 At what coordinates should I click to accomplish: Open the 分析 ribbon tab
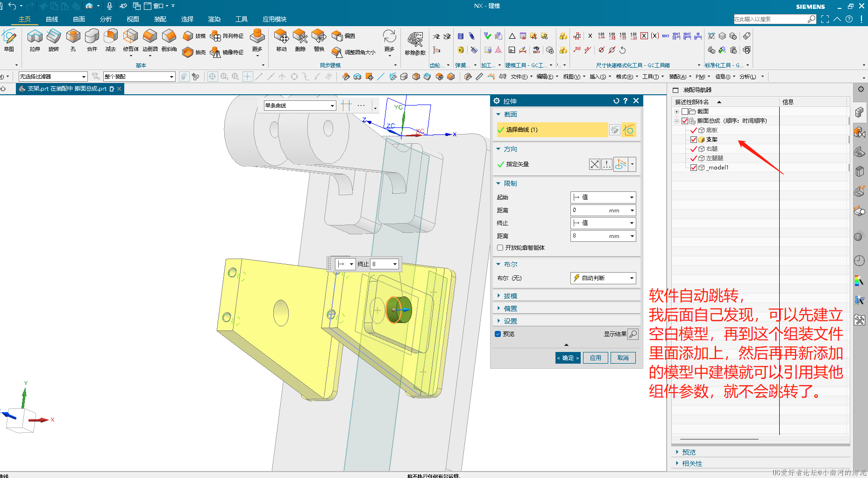pos(106,19)
